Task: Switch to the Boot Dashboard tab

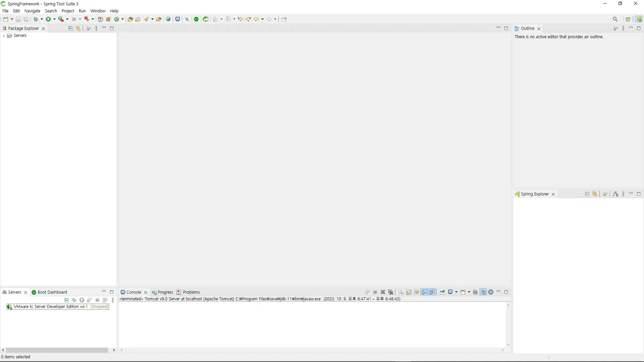Action: pos(52,292)
